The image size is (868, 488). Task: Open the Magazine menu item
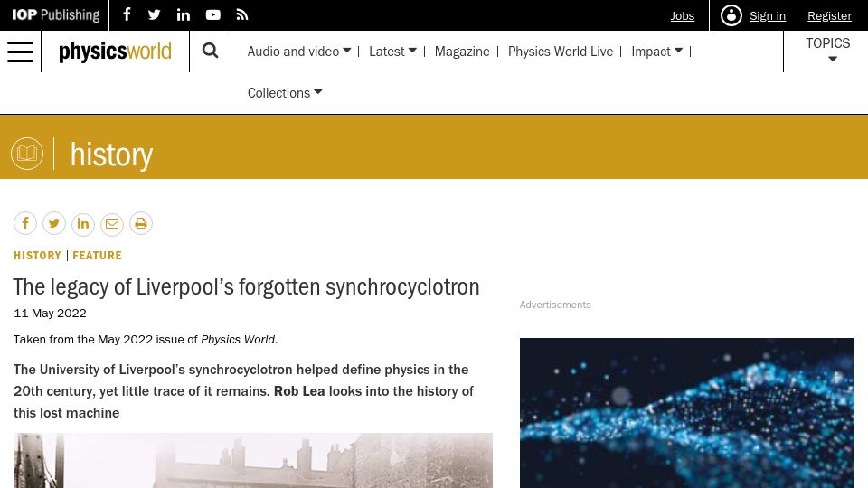point(462,52)
